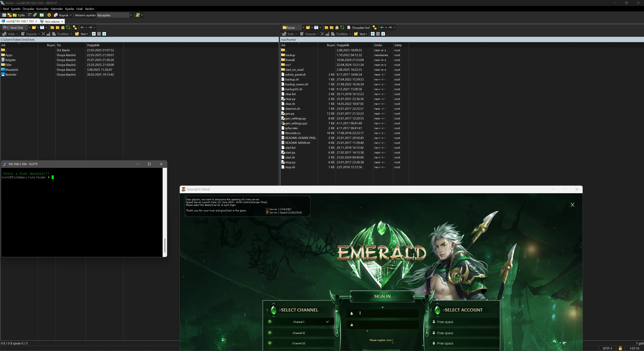Click local panel open directory folder icon
Screen dimensions: 644x351
click(34, 28)
